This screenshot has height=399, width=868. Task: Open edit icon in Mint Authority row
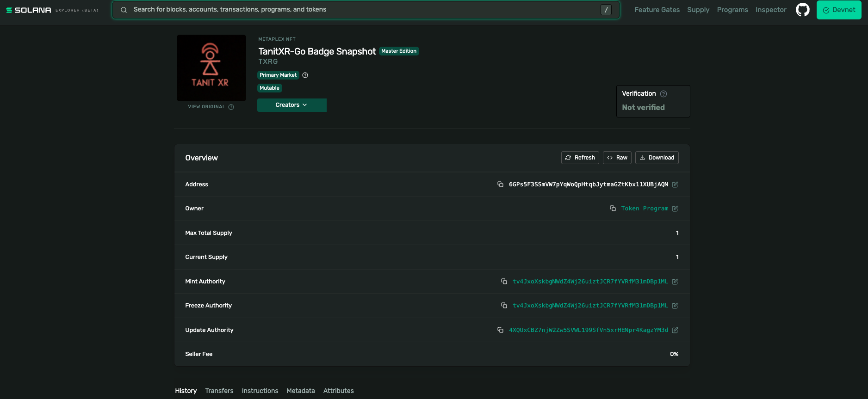pos(675,282)
